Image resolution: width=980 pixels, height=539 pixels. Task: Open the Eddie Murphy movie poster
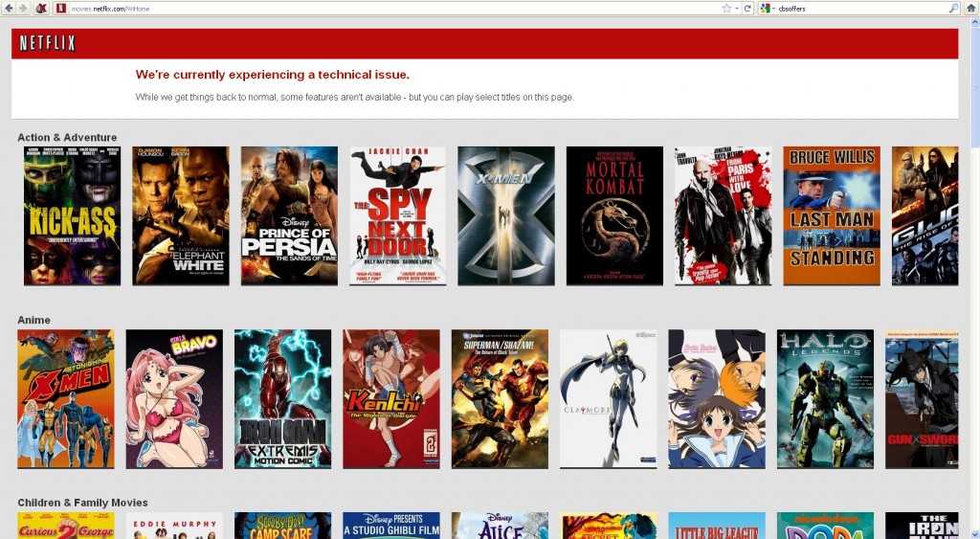[174, 526]
